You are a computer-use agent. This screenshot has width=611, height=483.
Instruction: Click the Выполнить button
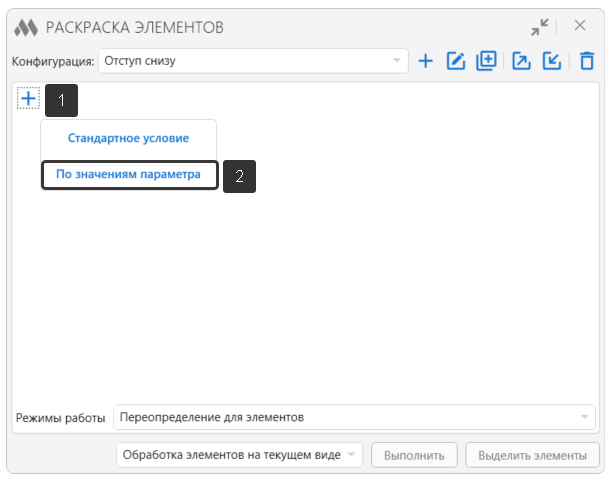[x=414, y=455]
